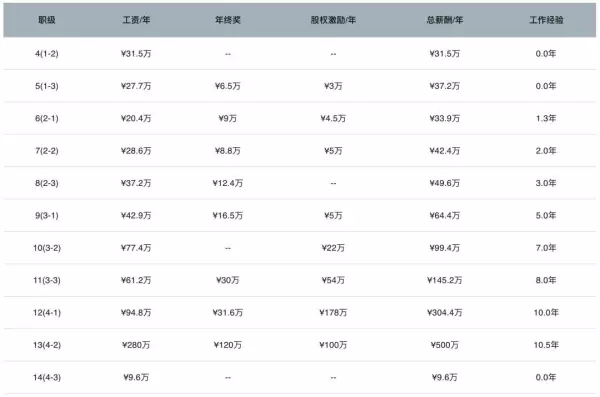Click experience value 1.3年

[x=546, y=118]
